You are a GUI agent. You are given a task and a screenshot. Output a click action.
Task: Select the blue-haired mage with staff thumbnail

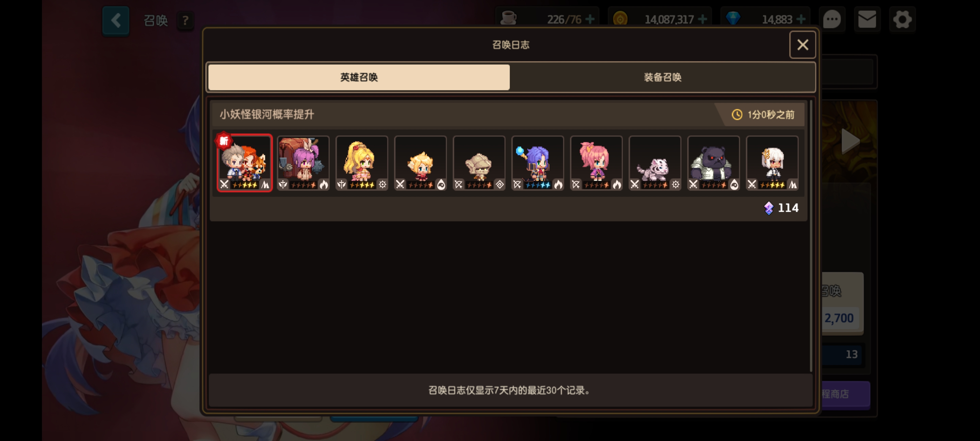point(537,163)
